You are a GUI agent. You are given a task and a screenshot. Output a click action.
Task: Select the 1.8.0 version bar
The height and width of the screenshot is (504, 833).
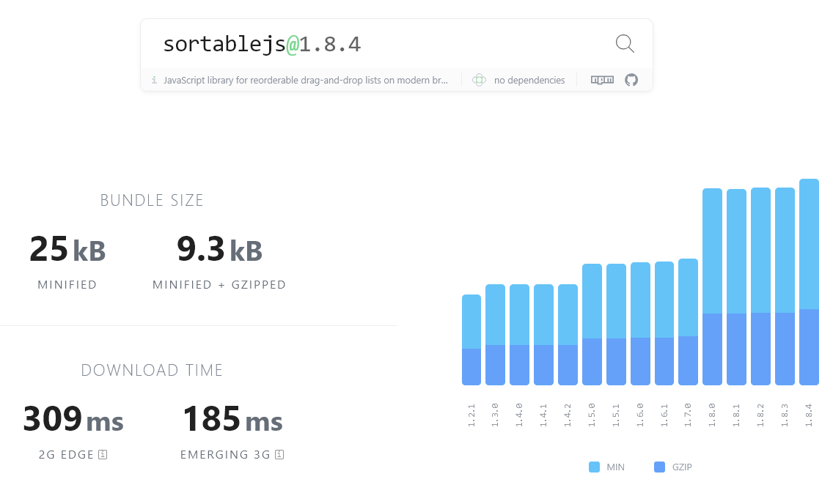click(713, 287)
